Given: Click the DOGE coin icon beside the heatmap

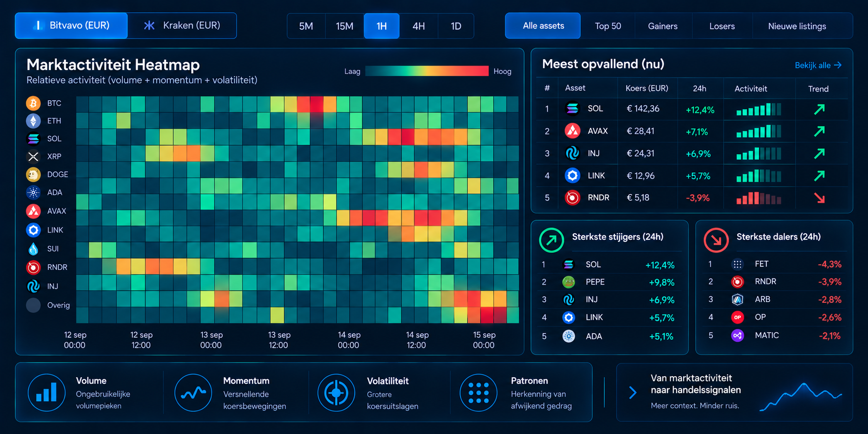Looking at the screenshot, I should pyautogui.click(x=33, y=174).
